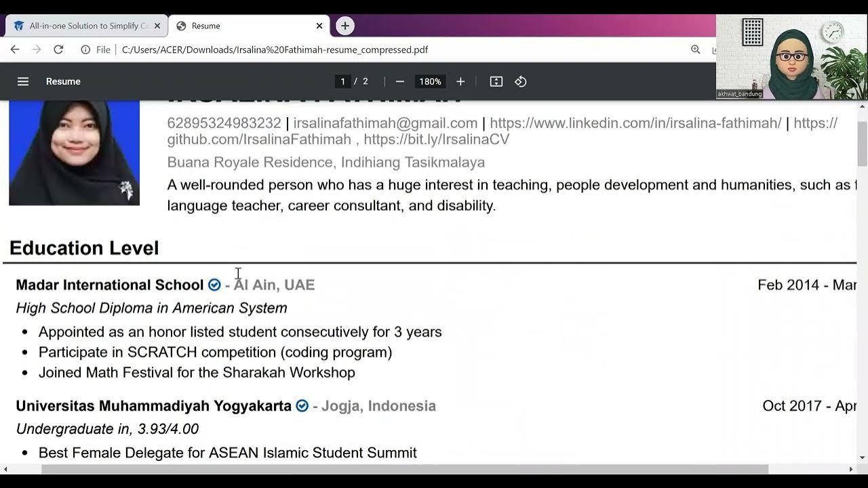Click the honor listed student bullet line
This screenshot has height=488, width=868.
pyautogui.click(x=240, y=331)
